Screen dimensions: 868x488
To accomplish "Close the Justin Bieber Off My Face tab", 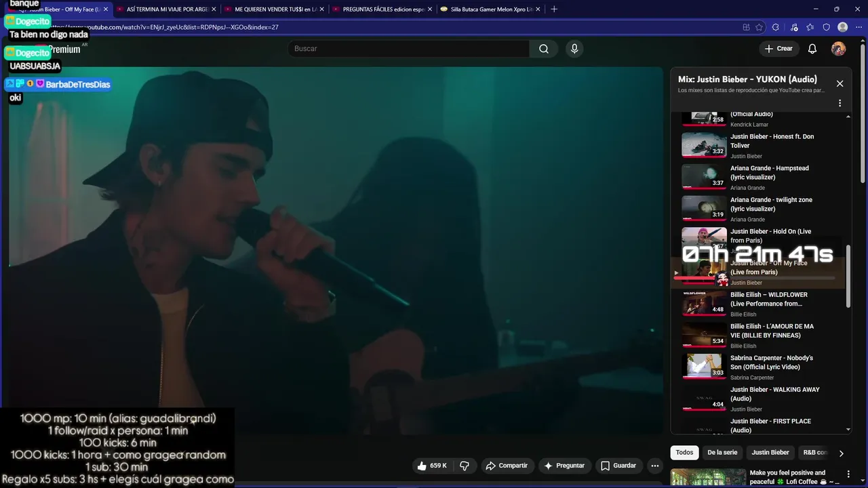I will coord(105,9).
